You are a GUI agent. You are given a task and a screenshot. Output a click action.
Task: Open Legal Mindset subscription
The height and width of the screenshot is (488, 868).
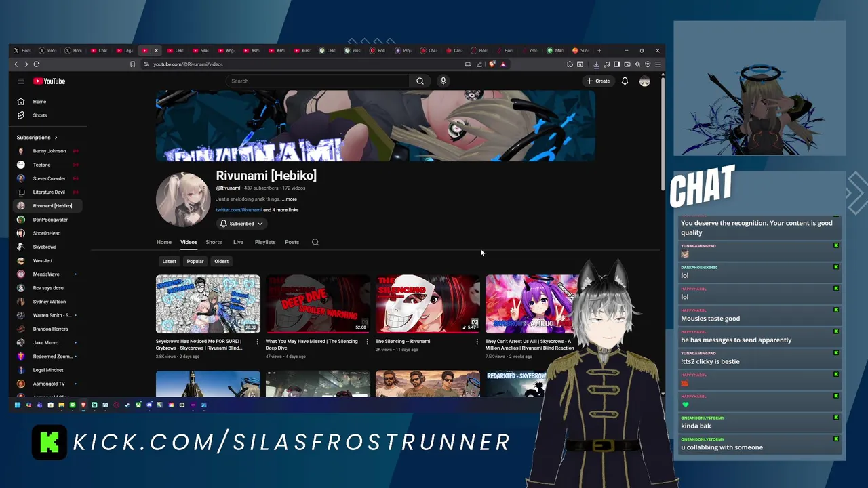pyautogui.click(x=48, y=370)
